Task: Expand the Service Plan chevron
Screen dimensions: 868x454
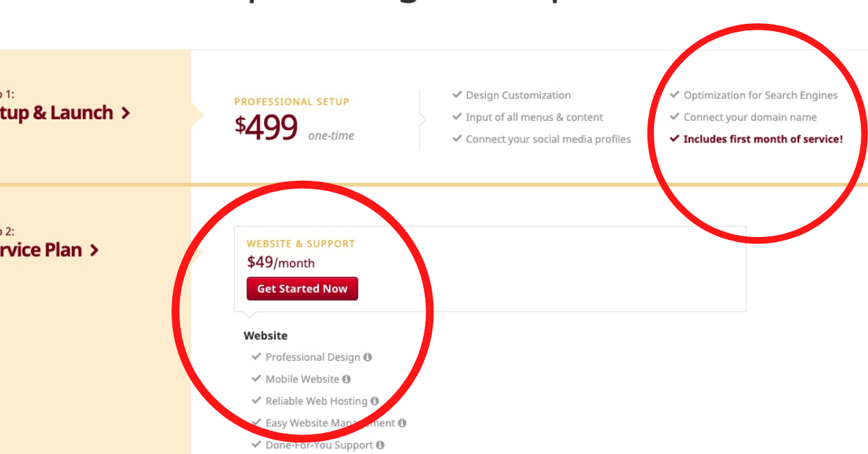Action: pos(94,250)
